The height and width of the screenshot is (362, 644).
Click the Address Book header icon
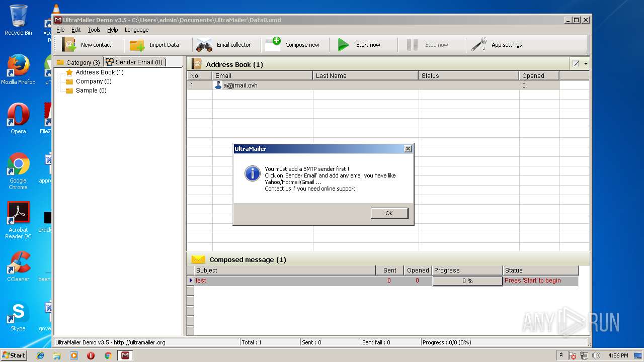(x=197, y=64)
